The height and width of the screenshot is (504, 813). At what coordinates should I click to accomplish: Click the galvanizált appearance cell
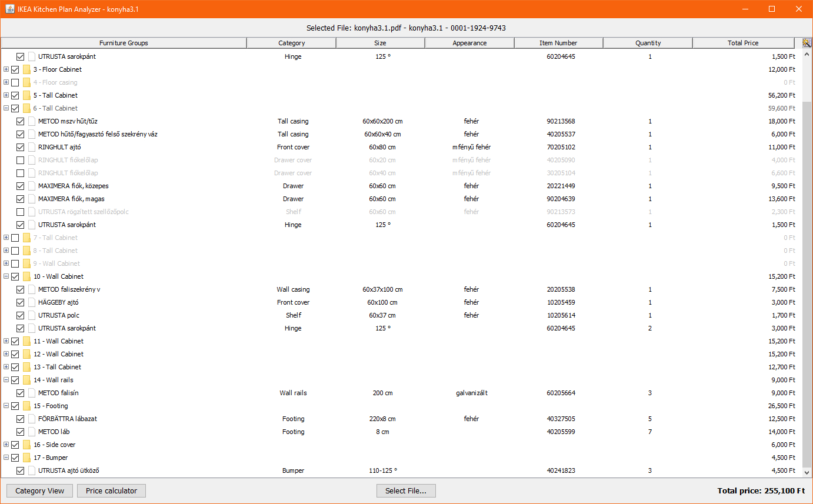[471, 393]
